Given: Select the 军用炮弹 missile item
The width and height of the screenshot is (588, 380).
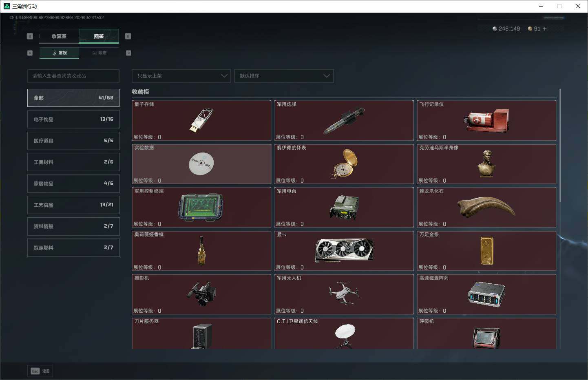Looking at the screenshot, I should coord(344,120).
